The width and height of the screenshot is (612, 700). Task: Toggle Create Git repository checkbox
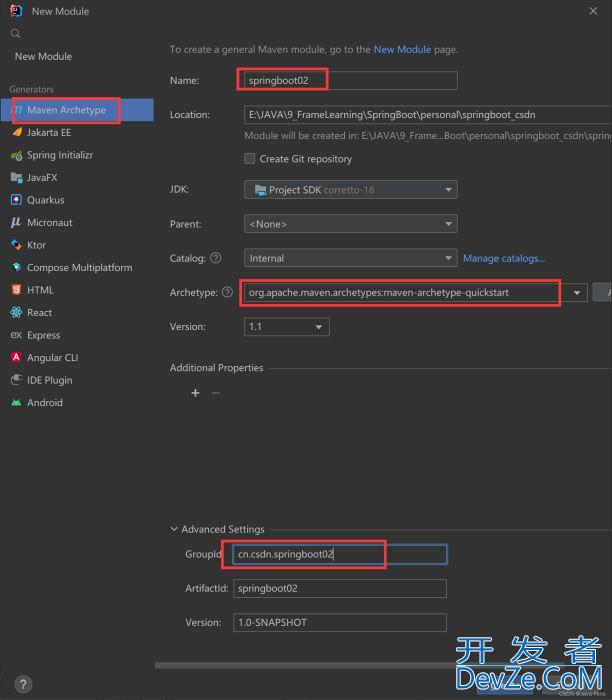point(250,158)
